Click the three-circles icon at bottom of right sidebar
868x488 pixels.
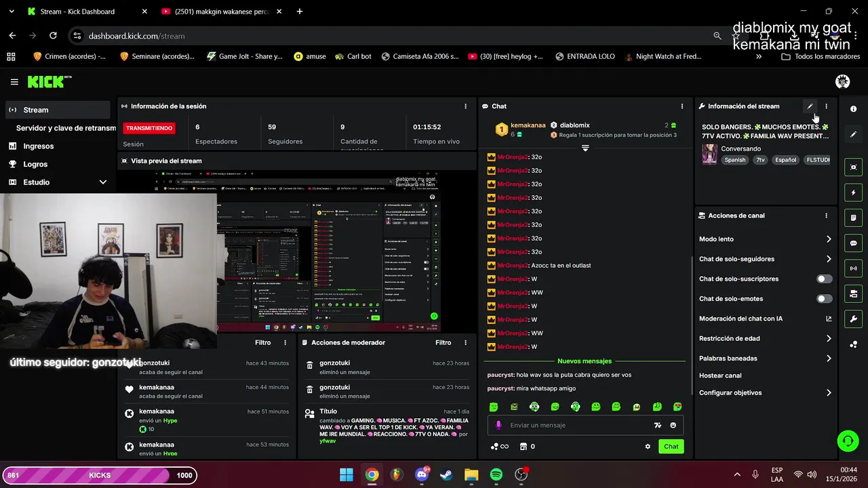click(x=853, y=344)
